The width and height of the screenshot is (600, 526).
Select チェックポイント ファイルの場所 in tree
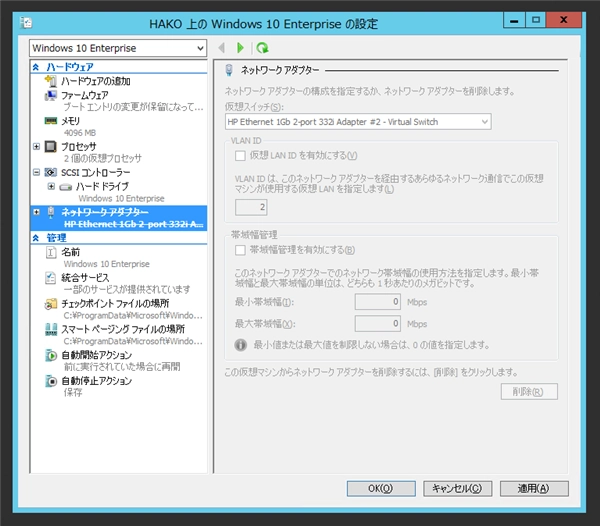click(115, 303)
